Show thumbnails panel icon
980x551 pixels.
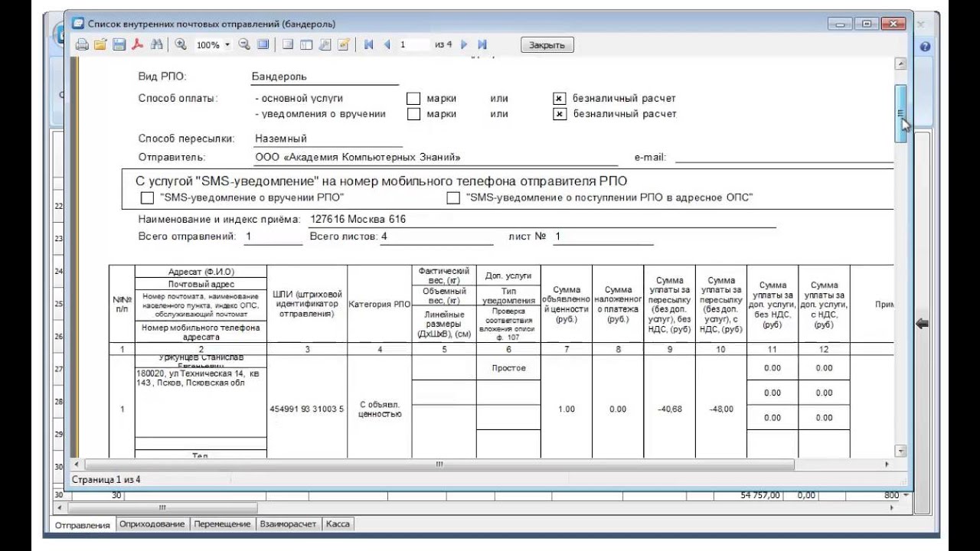click(306, 45)
